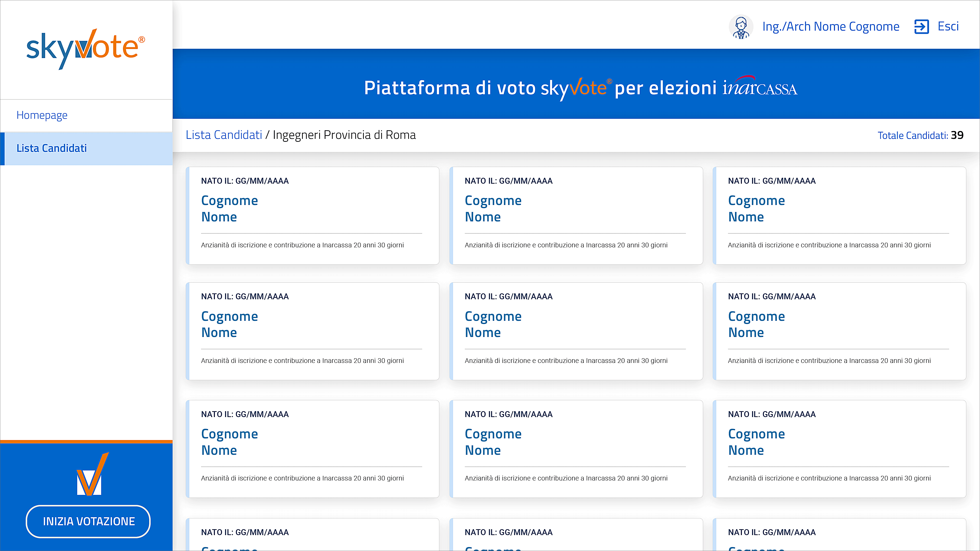This screenshot has height=551, width=980.
Task: Select right candidate card in third row
Action: click(839, 449)
